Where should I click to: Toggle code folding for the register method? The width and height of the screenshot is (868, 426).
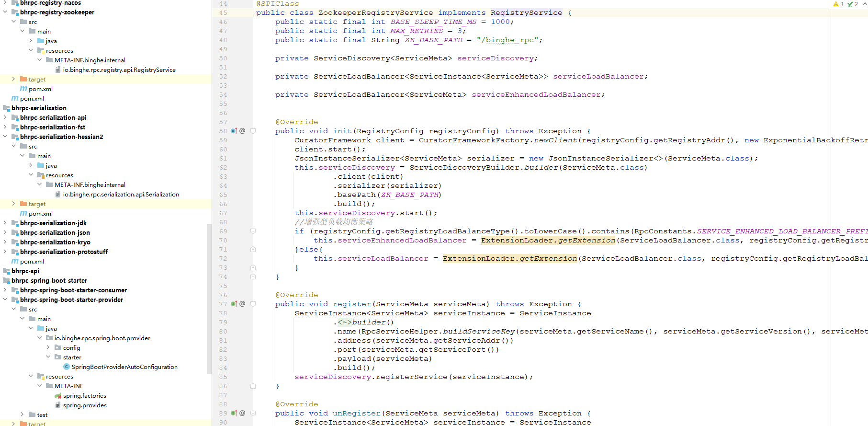(x=253, y=304)
